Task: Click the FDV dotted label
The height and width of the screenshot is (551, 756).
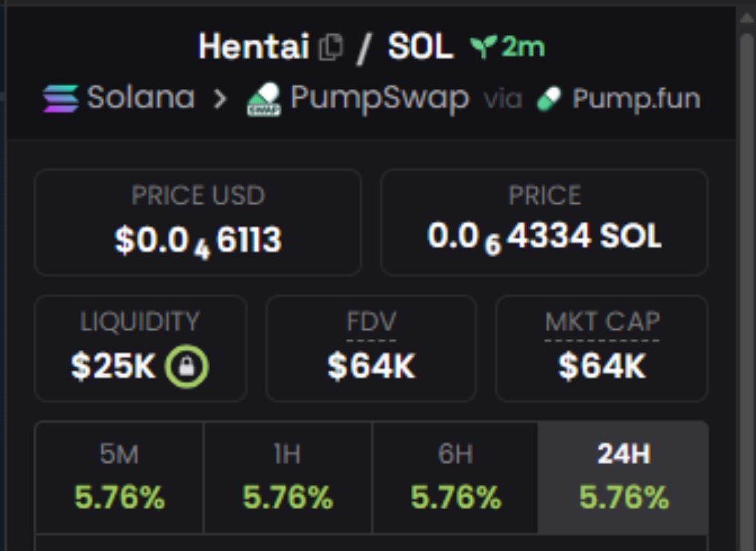Action: point(371,321)
